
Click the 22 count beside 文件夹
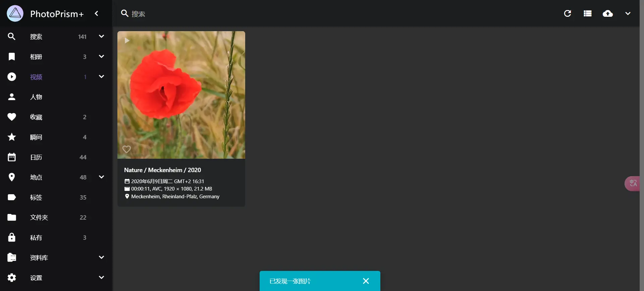coord(83,218)
